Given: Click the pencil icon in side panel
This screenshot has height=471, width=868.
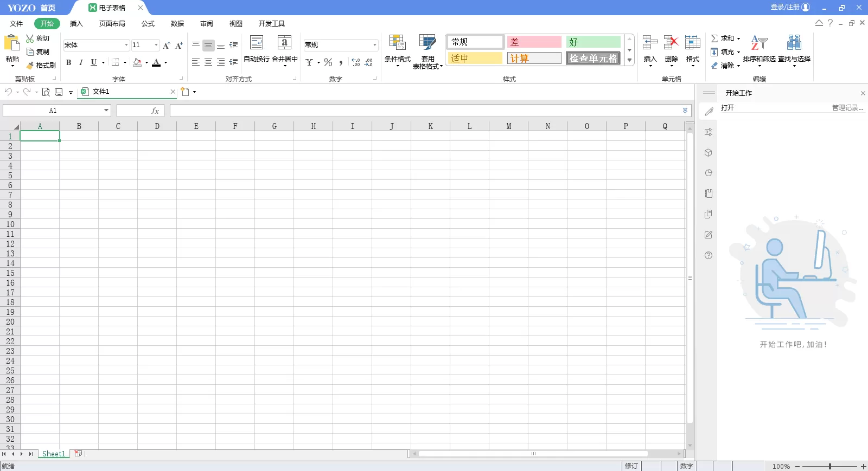Looking at the screenshot, I should tap(709, 112).
